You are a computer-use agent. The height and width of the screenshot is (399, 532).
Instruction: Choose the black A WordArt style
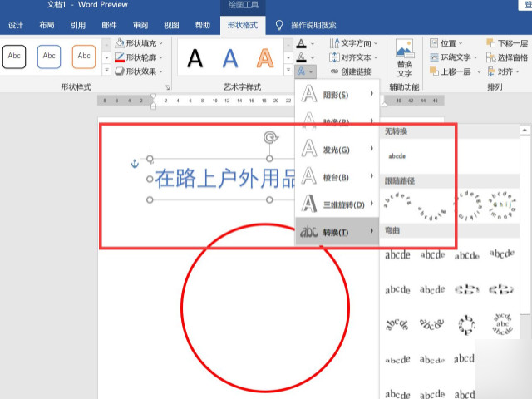[195, 58]
